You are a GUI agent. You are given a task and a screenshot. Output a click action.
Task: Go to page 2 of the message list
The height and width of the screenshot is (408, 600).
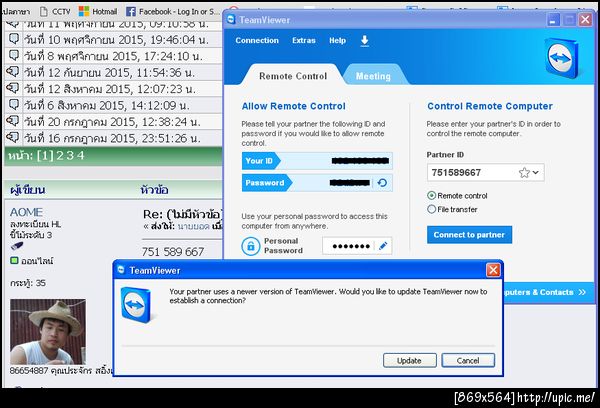[x=60, y=156]
